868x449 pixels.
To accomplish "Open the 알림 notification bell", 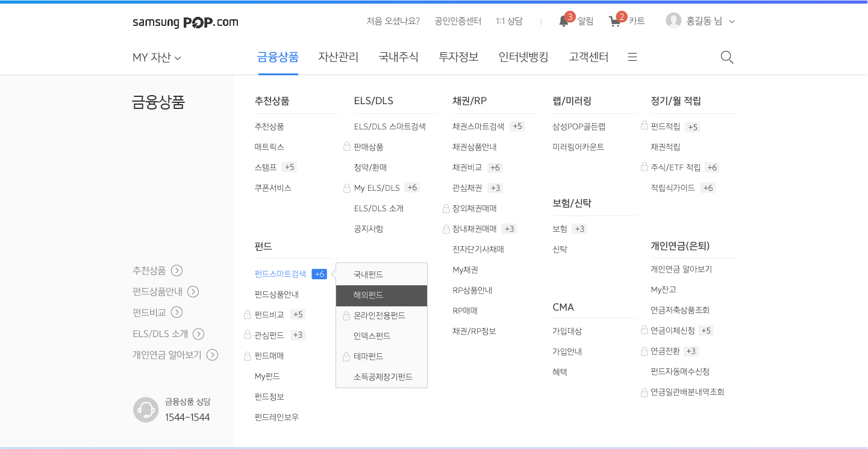I will 564,21.
